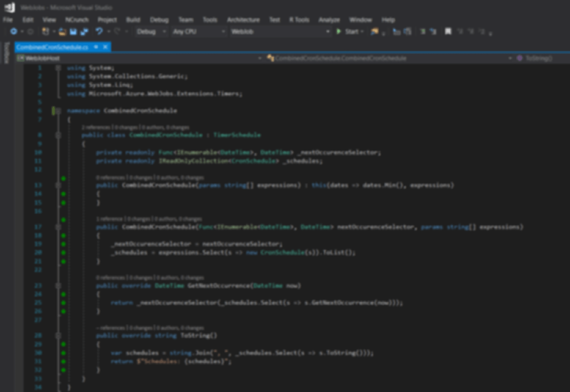
Task: Open the NCrunch menu
Action: (x=77, y=20)
